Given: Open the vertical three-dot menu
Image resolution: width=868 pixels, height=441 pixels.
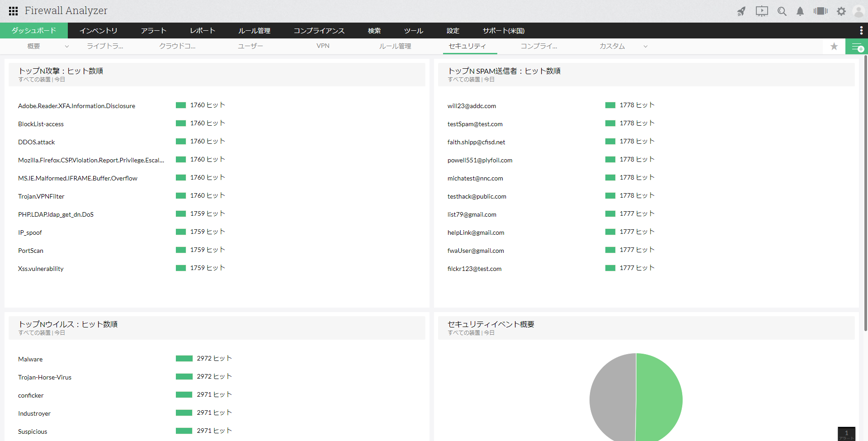Looking at the screenshot, I should tap(861, 30).
